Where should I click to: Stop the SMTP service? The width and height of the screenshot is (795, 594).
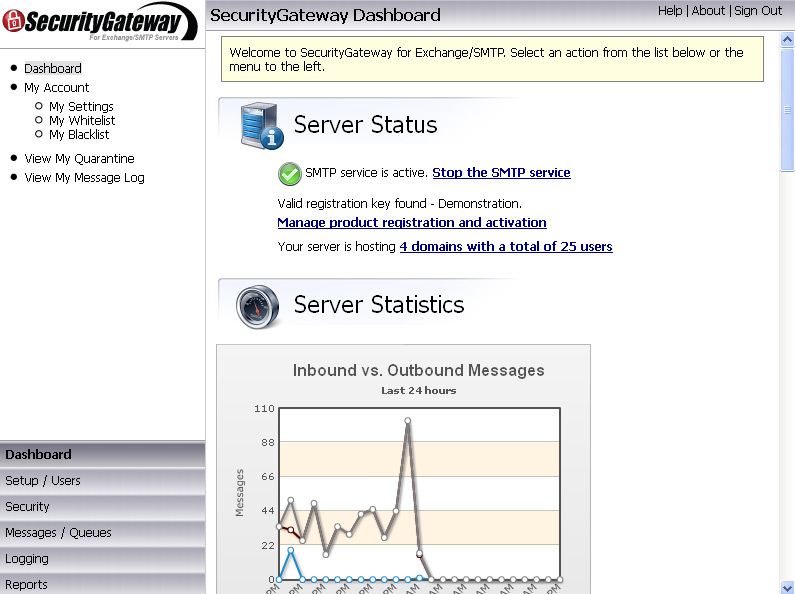click(x=501, y=172)
